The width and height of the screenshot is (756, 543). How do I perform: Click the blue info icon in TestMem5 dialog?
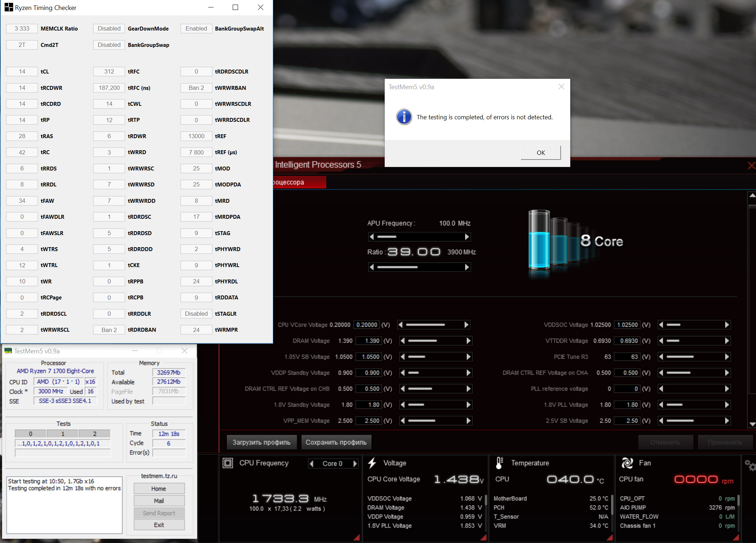(x=404, y=117)
